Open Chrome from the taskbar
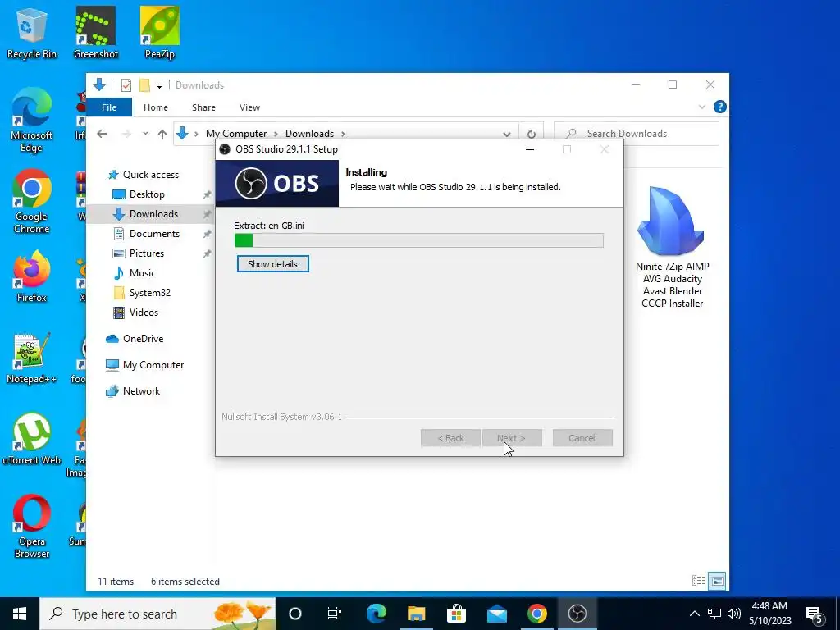Image resolution: width=840 pixels, height=630 pixels. click(x=536, y=614)
